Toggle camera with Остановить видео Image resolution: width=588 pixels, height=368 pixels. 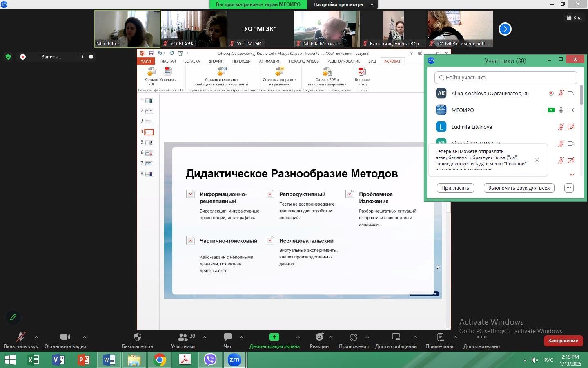pos(65,337)
